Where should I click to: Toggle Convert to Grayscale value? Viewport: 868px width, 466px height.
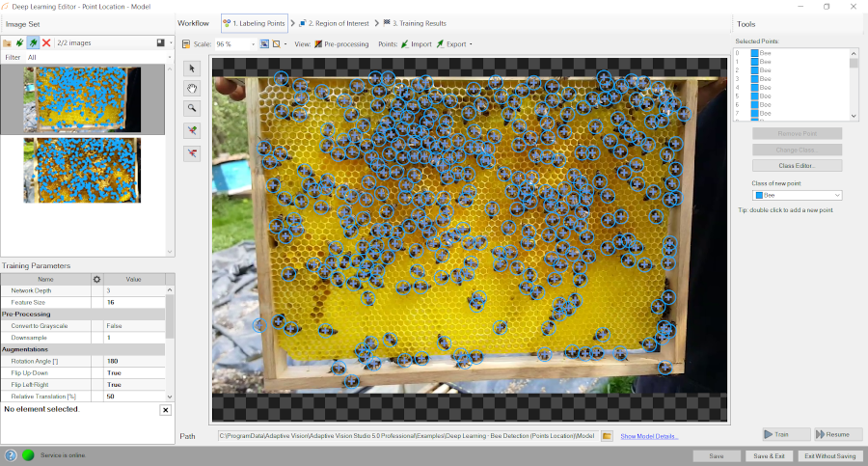(x=133, y=325)
